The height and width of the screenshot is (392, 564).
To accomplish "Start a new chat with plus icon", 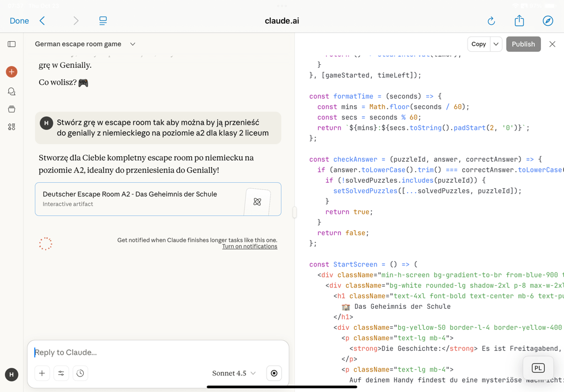I will point(12,72).
